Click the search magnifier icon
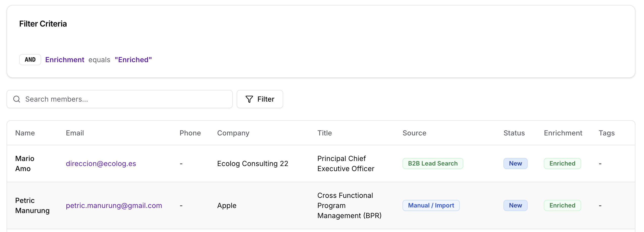The width and height of the screenshot is (644, 232). click(17, 99)
